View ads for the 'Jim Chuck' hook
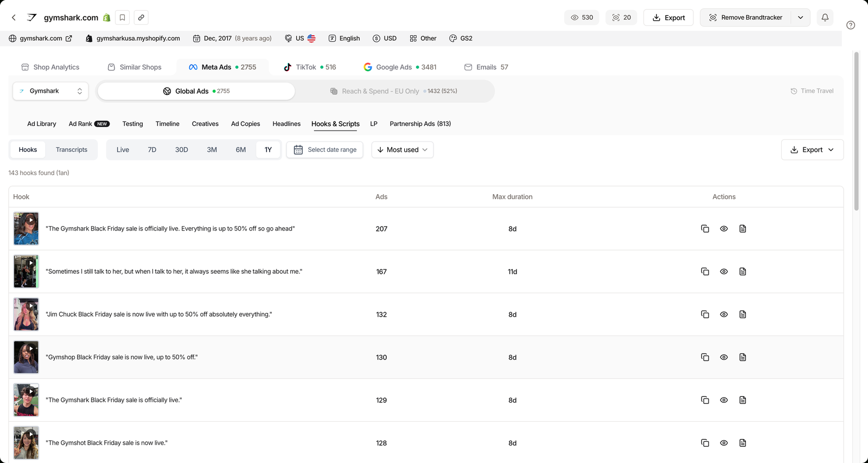868x463 pixels. click(x=724, y=314)
